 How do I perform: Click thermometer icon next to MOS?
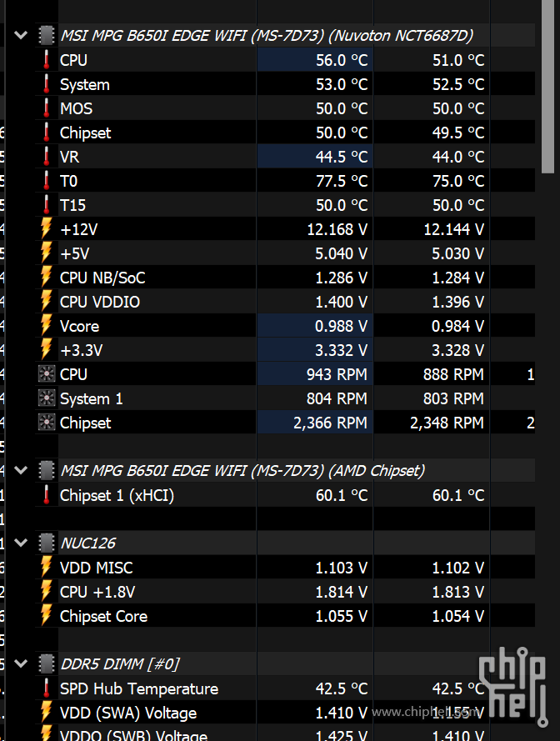47,108
